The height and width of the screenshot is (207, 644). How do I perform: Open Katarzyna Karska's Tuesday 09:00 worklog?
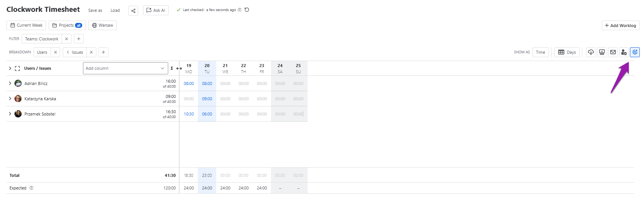coord(207,99)
